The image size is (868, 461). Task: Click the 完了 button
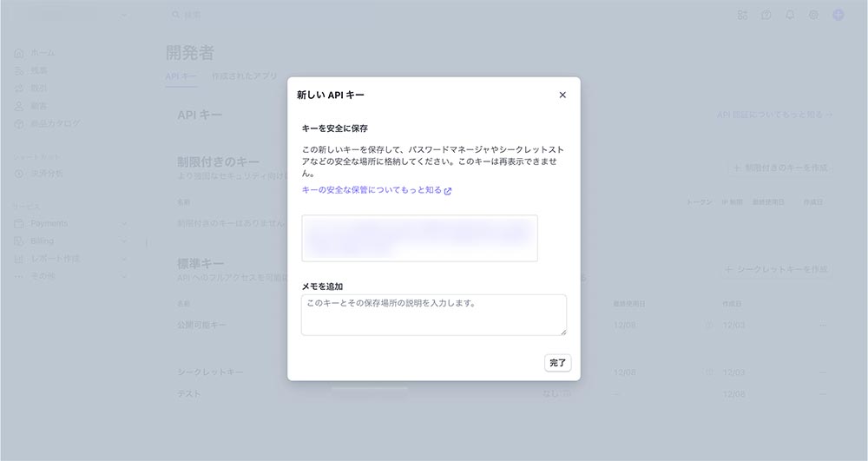[x=557, y=363]
